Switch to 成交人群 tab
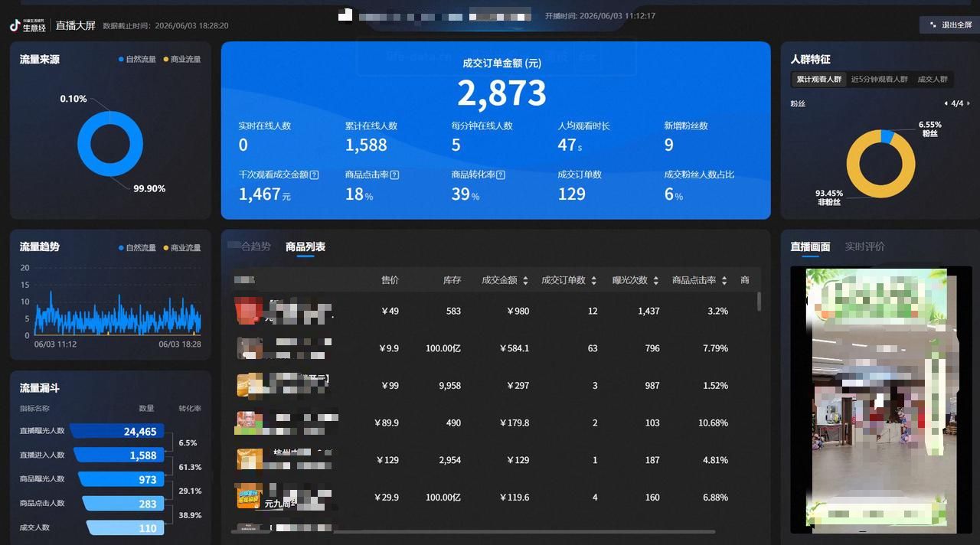 click(932, 79)
